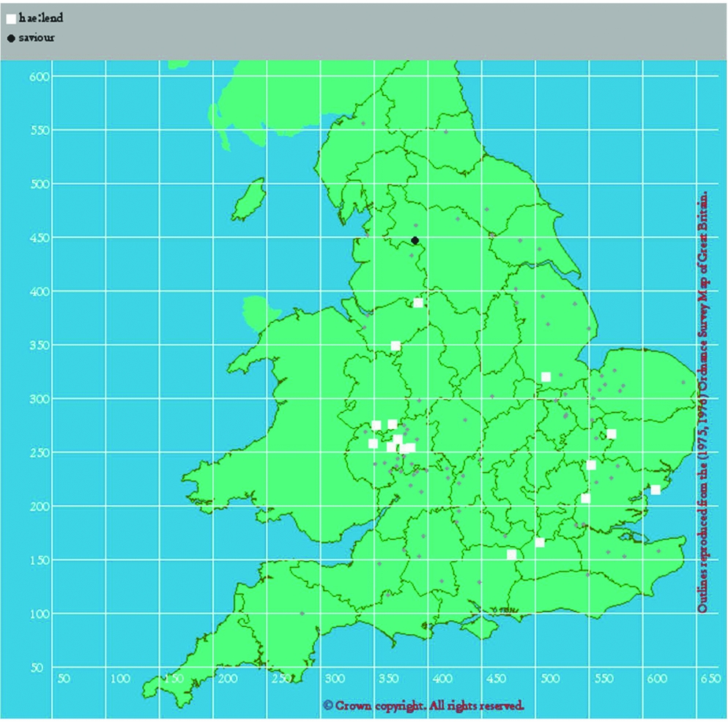
Task: Click the 600 label on the vertical axis
Action: point(39,78)
